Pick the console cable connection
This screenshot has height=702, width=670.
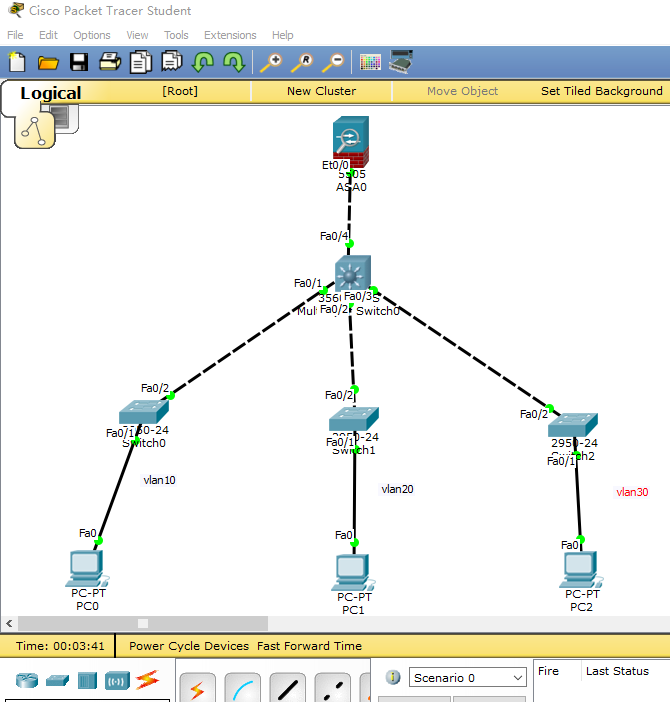243,688
